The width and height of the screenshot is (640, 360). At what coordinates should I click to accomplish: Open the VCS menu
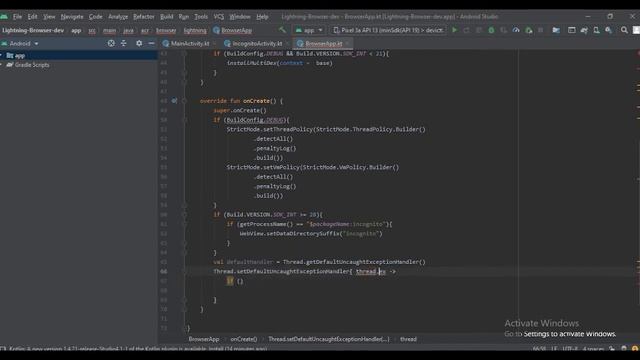coord(219,17)
